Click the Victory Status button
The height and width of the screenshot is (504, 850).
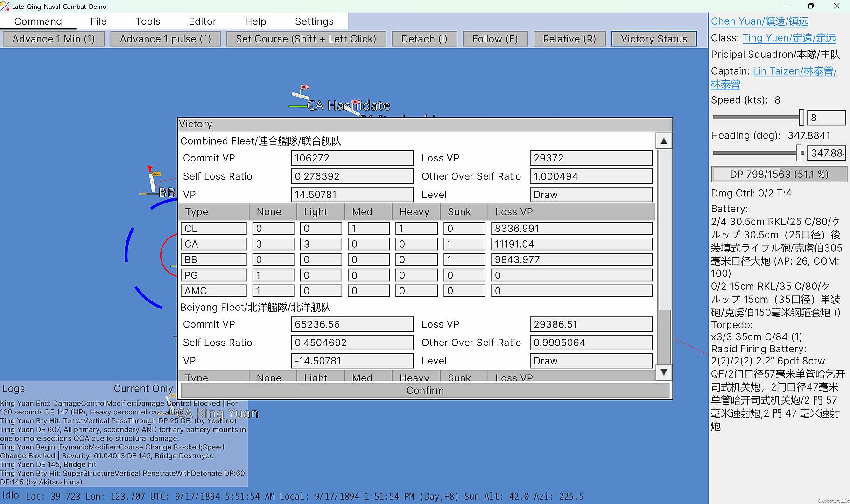653,39
